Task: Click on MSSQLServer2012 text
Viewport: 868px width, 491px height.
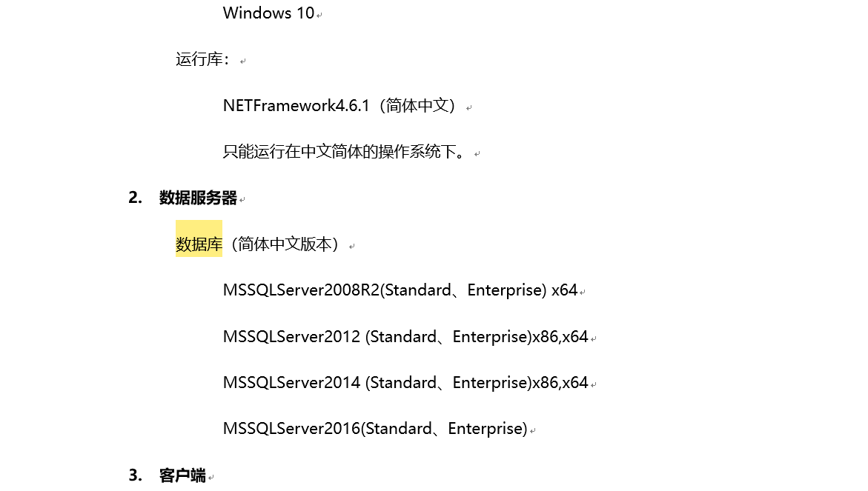Action: [x=292, y=337]
